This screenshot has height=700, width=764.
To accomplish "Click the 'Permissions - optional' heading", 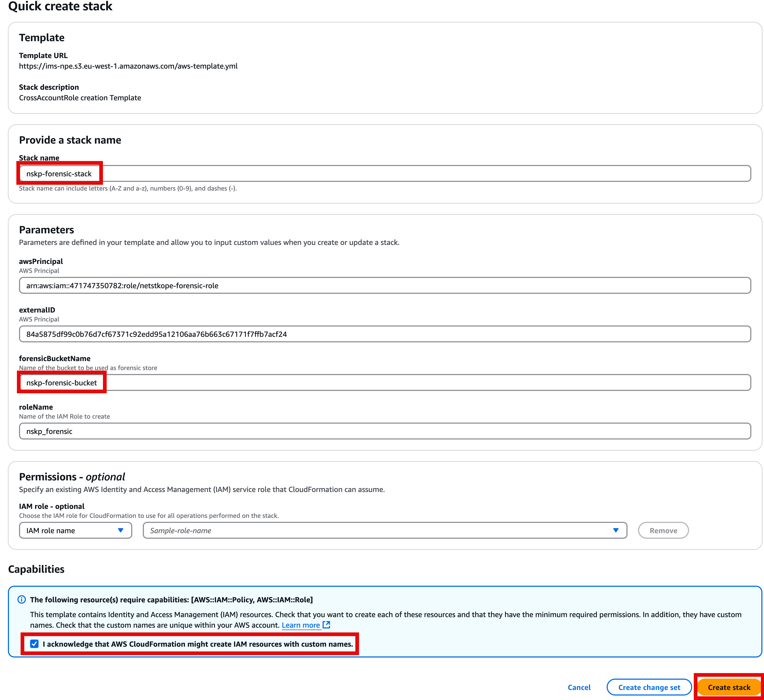I will (72, 476).
